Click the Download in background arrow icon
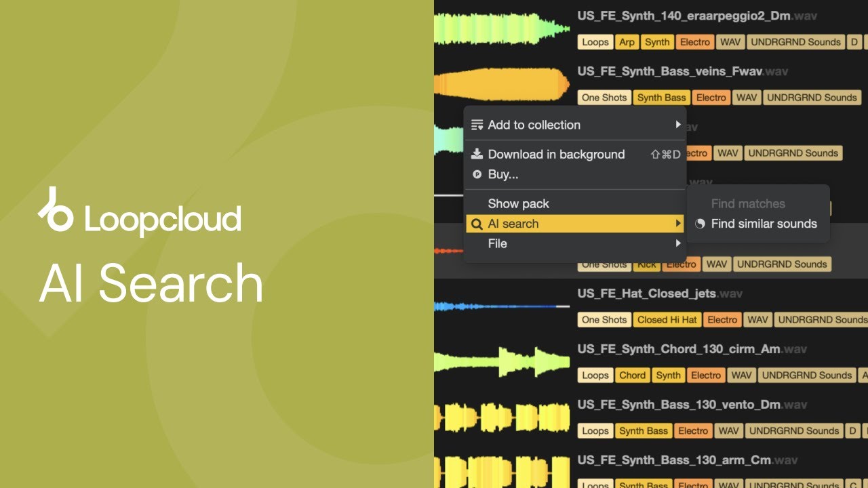This screenshot has width=868, height=488. pos(477,154)
